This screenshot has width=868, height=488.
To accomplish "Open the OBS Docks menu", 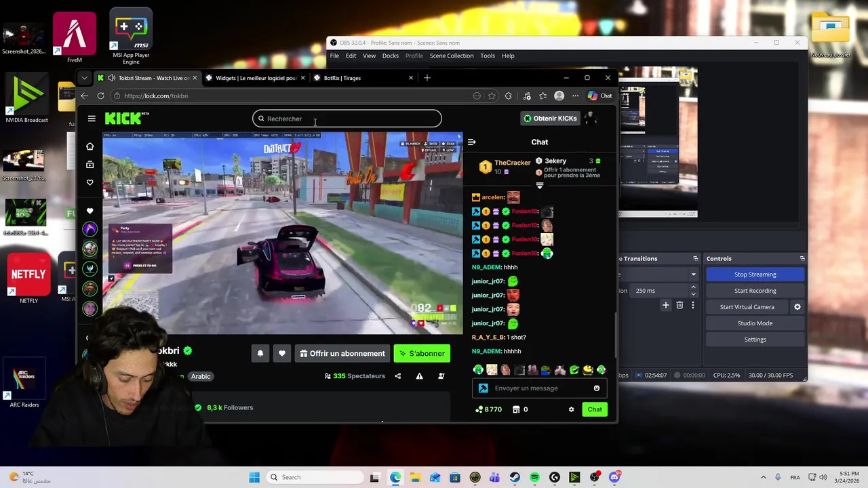I will click(391, 56).
